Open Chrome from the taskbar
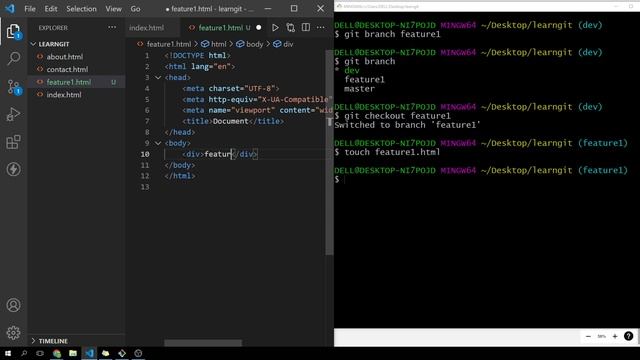Screen dimensions: 640x360 coord(57,353)
